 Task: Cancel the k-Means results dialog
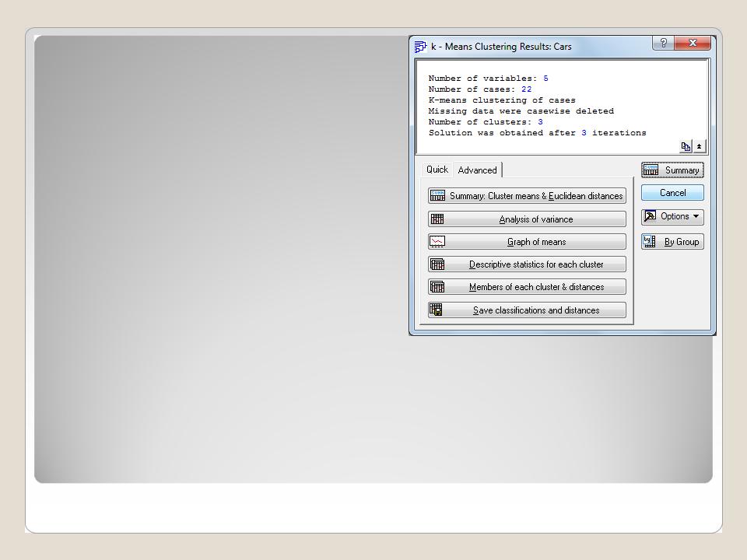tap(672, 193)
